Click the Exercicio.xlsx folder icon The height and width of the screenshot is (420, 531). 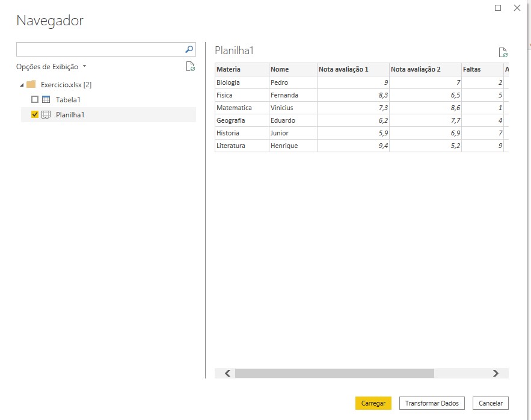coord(31,84)
